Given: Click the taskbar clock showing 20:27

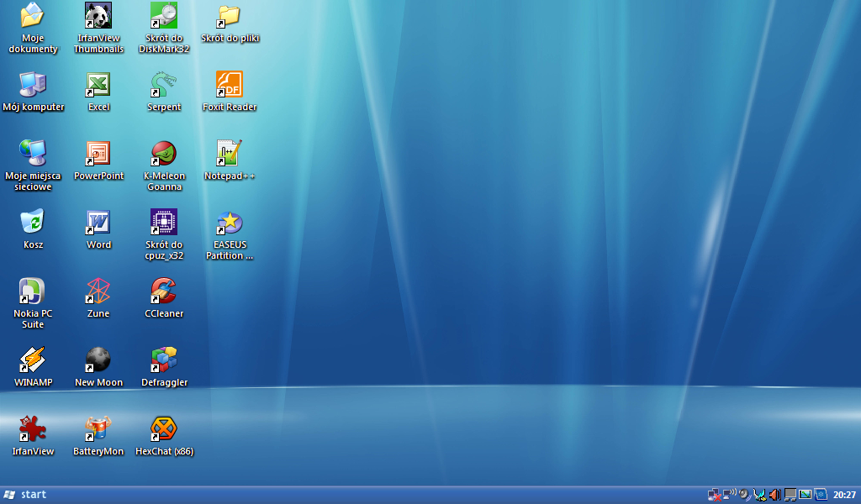Looking at the screenshot, I should pyautogui.click(x=844, y=495).
